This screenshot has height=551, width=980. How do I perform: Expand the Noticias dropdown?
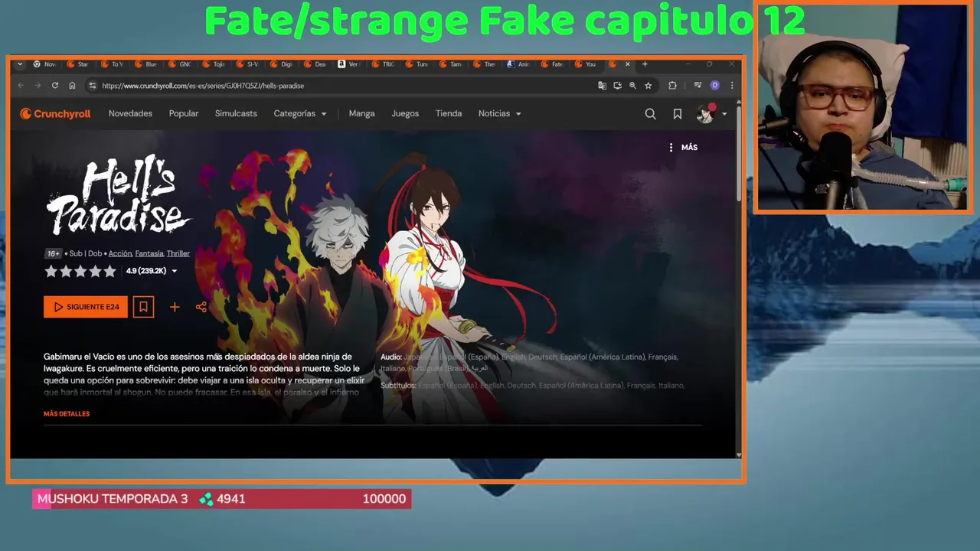500,114
